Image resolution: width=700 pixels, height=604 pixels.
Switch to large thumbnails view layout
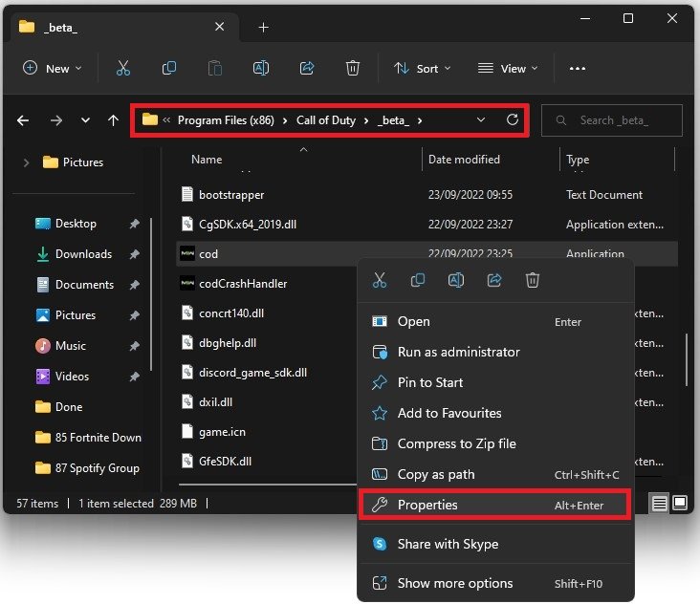[x=680, y=502]
